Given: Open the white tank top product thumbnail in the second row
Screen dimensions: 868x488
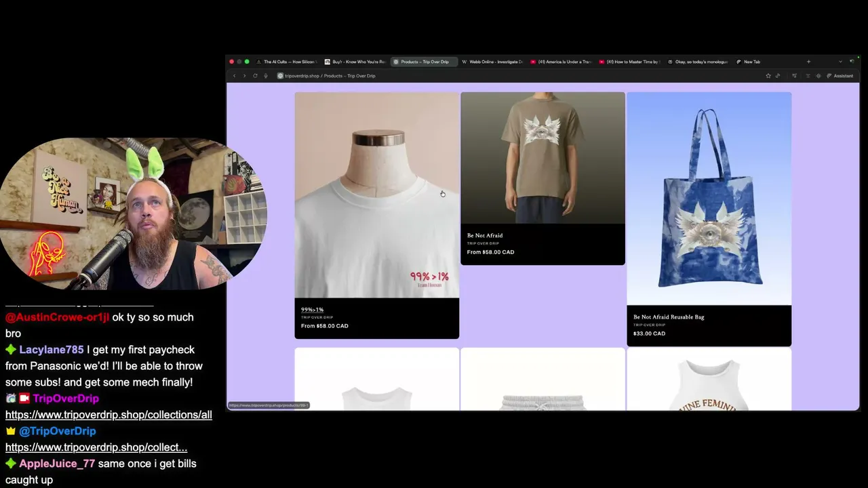Looking at the screenshot, I should [x=376, y=379].
